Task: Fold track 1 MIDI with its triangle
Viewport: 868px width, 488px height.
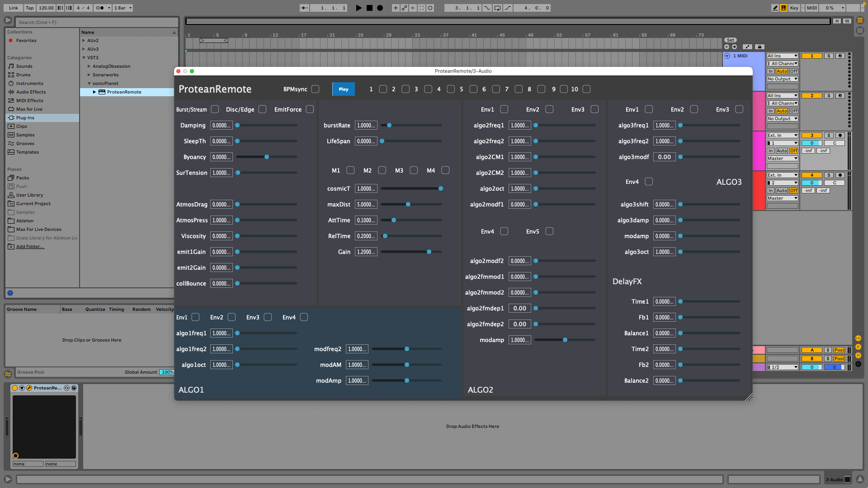Action: point(727,56)
